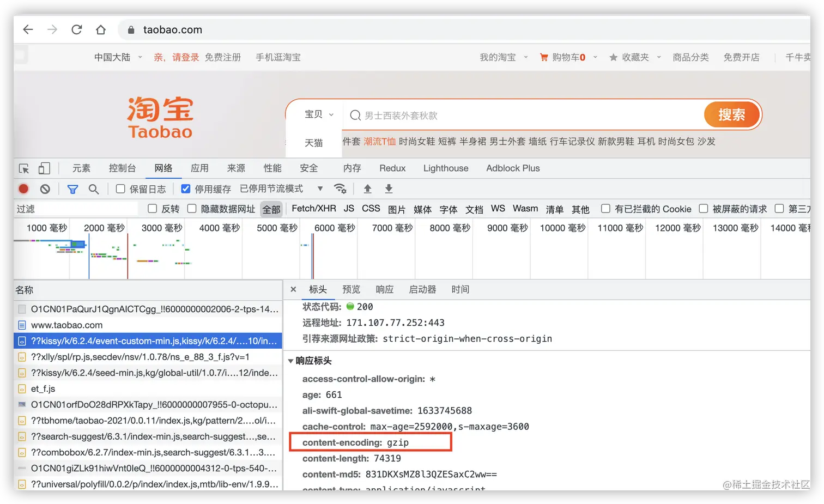This screenshot has width=824, height=504.
Task: Click the browser back arrow
Action: click(28, 29)
